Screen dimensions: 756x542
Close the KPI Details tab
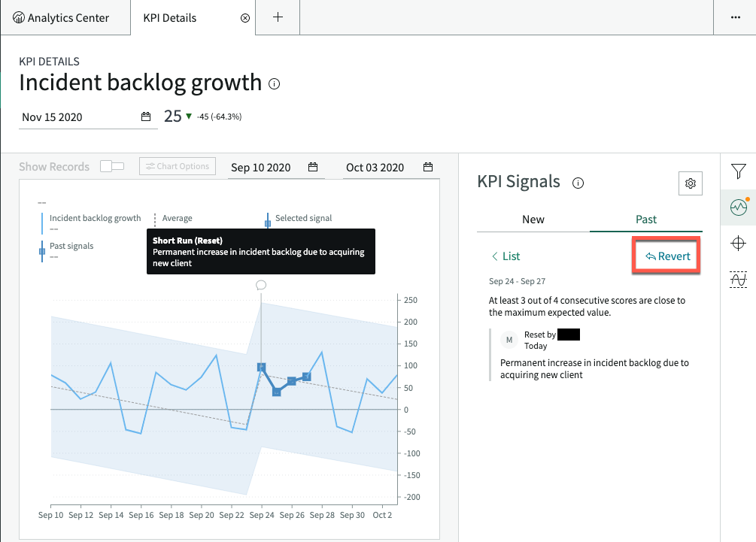tap(245, 18)
